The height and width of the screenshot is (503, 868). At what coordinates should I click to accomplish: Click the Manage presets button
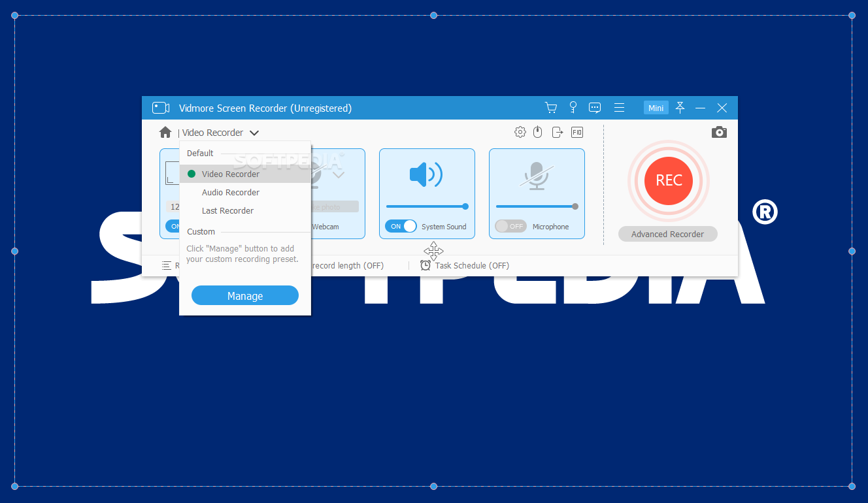tap(245, 296)
